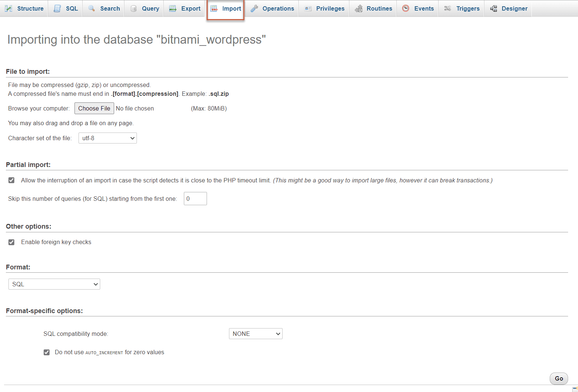Open the console icon at bottom right

click(575, 389)
